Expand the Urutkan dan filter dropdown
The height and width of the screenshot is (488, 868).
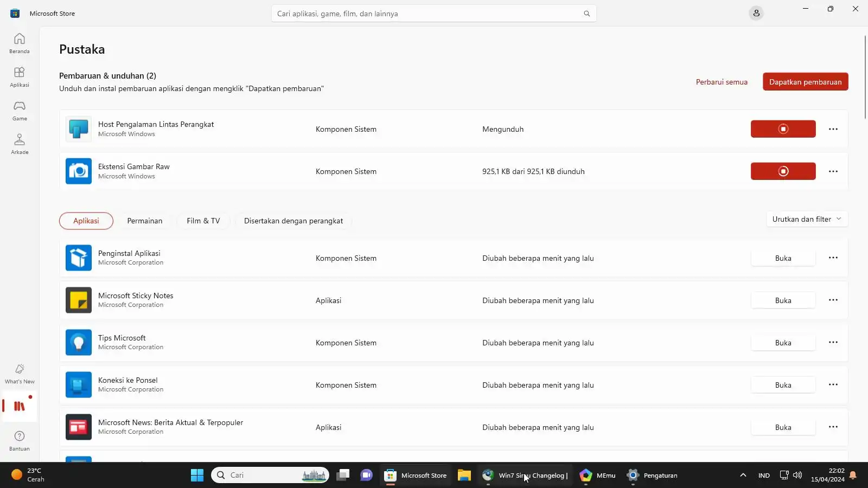pos(807,219)
